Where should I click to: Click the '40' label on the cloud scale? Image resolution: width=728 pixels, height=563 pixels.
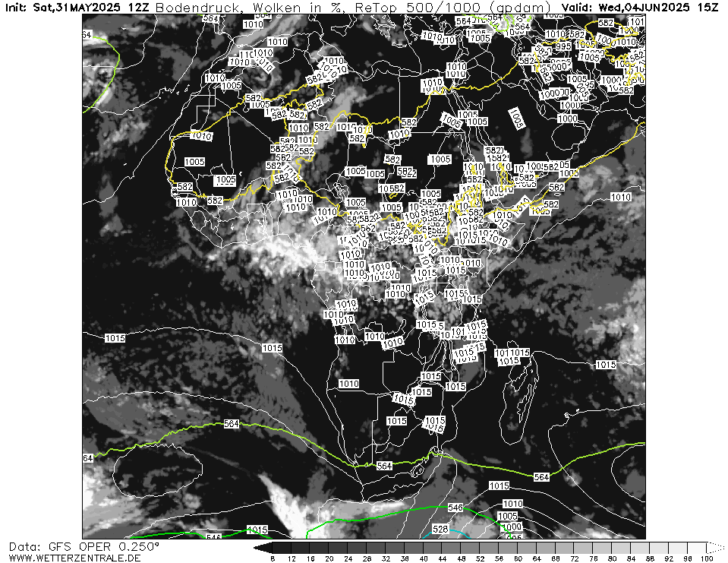(x=424, y=558)
